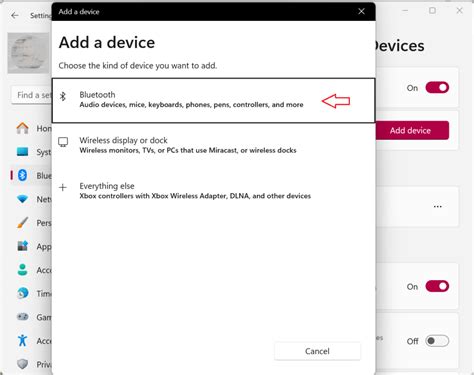
Task: Click the user profile picture in Settings
Action: coord(29,53)
